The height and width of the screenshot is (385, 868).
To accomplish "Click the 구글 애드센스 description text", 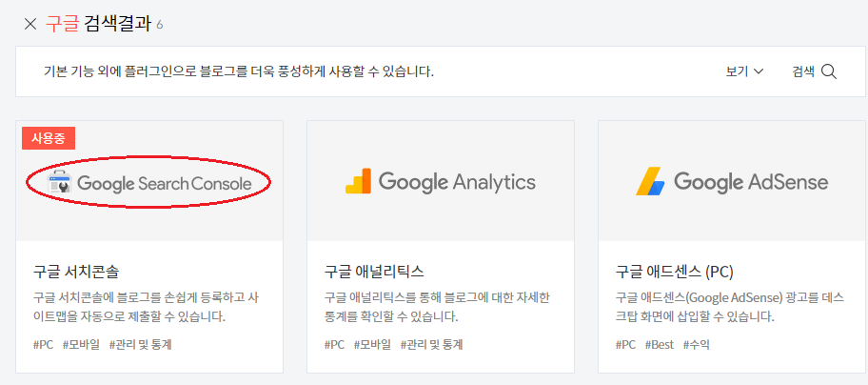I will pyautogui.click(x=730, y=308).
